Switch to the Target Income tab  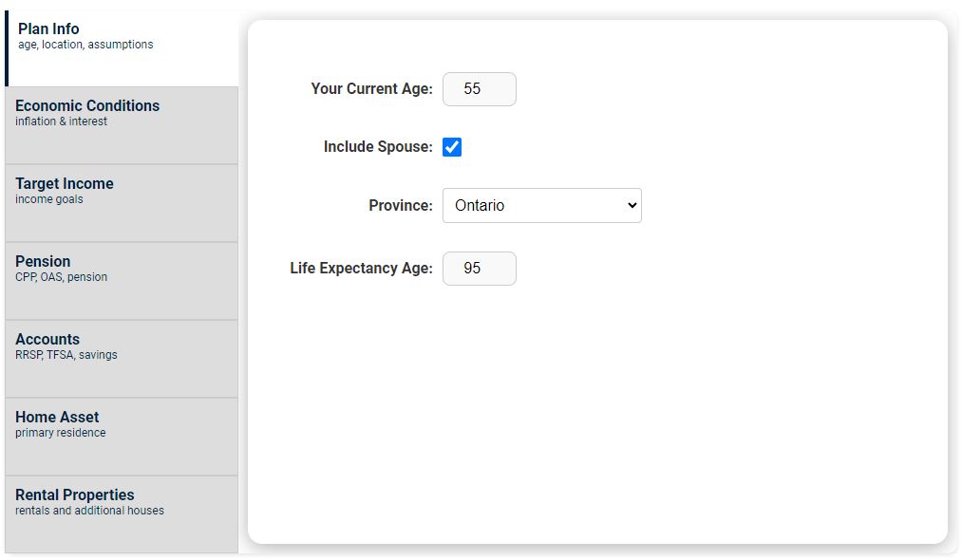coord(122,203)
